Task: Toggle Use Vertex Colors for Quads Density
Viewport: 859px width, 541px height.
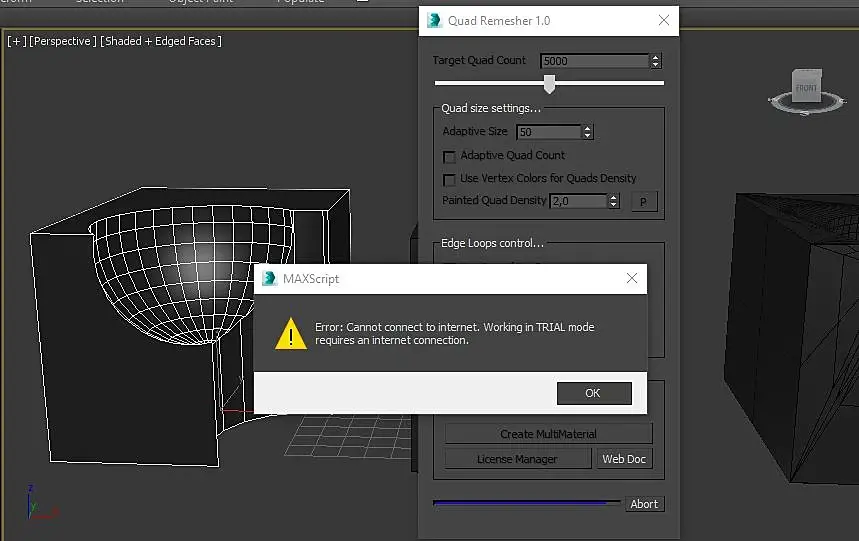Action: [449, 180]
